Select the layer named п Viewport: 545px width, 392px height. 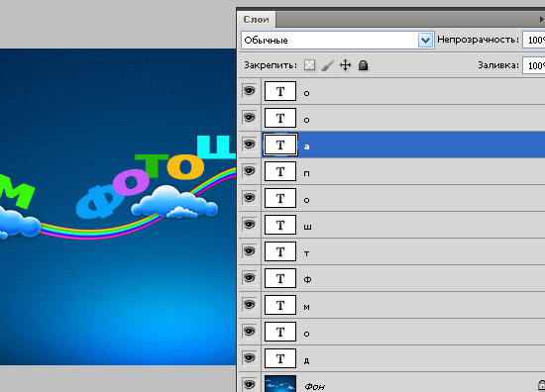point(306,173)
